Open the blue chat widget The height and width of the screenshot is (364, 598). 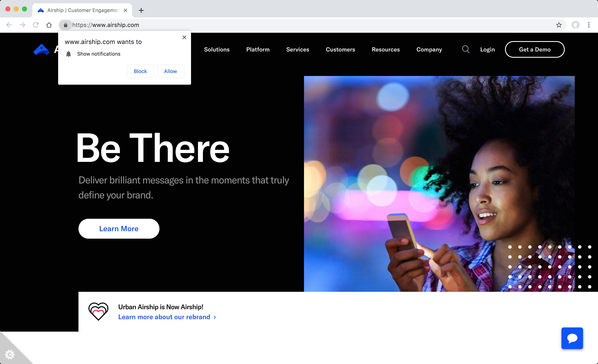(572, 338)
